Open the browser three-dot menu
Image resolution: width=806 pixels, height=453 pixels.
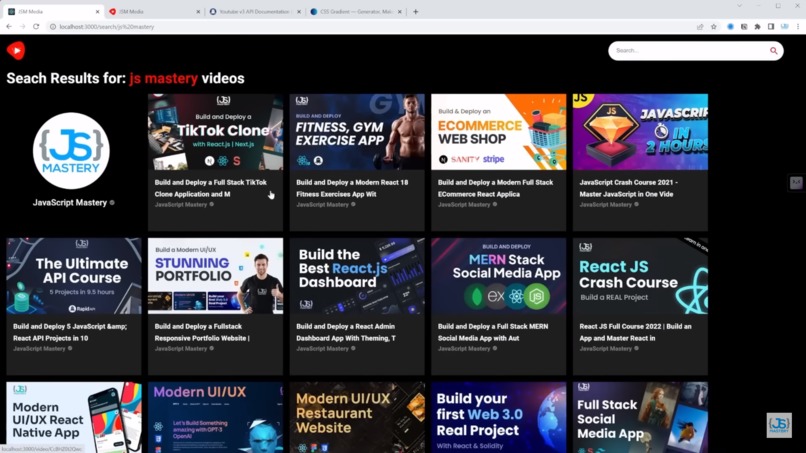798,27
